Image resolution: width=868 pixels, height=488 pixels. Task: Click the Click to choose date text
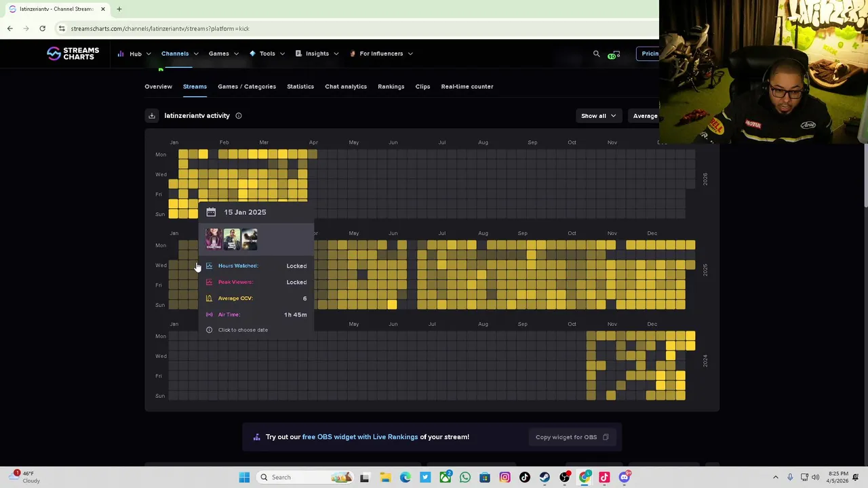(243, 330)
